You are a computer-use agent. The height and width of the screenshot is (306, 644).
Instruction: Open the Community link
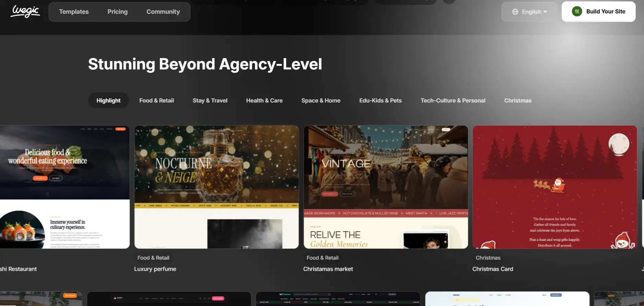click(163, 12)
